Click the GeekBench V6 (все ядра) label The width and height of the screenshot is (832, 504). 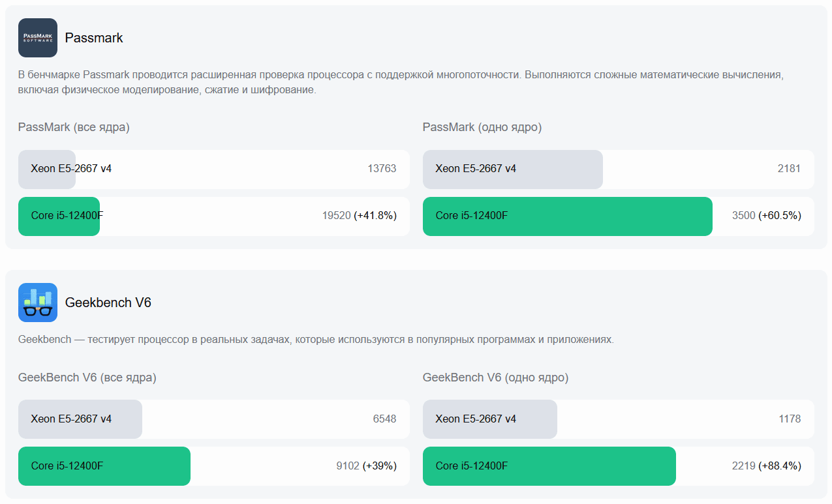(x=87, y=378)
